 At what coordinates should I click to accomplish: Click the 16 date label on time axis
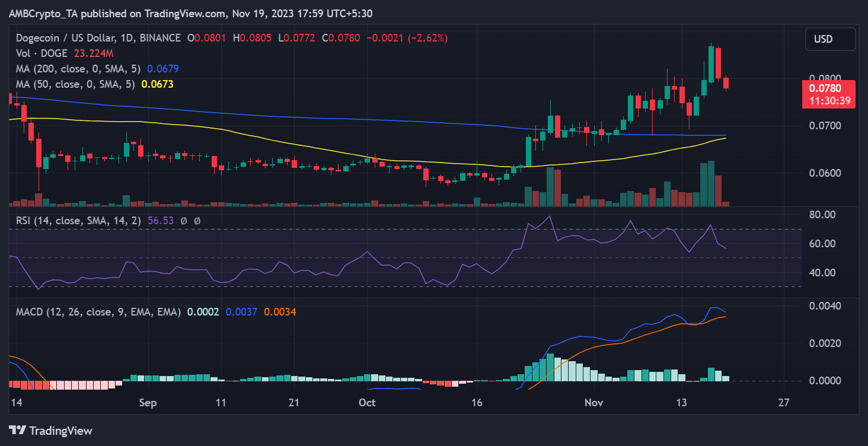(478, 403)
